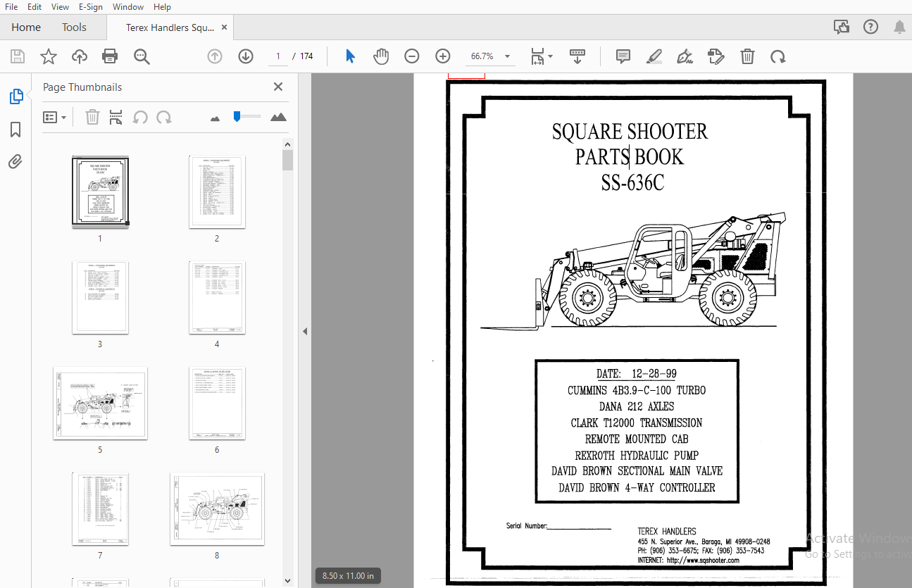Upload the file to cloud
The height and width of the screenshot is (588, 912).
[x=80, y=56]
